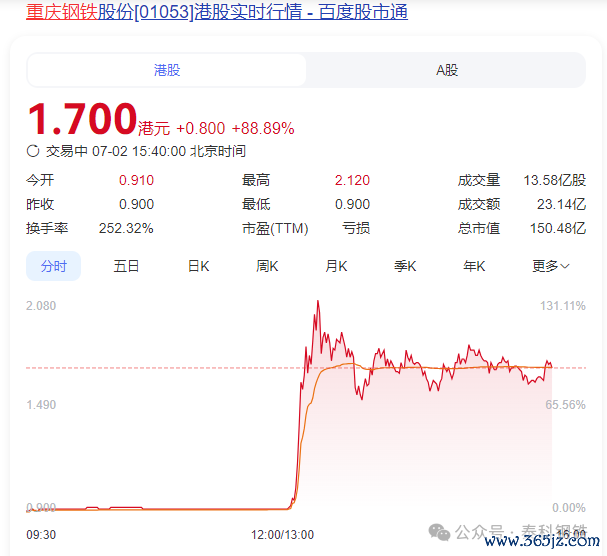607x556 pixels.
Task: Select the 日K daily candlestick tab
Action: click(198, 266)
